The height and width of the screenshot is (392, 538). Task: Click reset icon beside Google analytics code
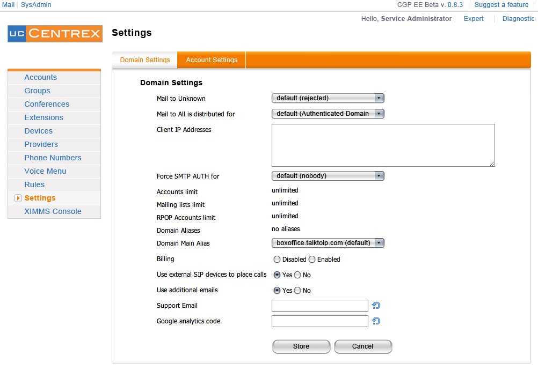[x=376, y=321]
